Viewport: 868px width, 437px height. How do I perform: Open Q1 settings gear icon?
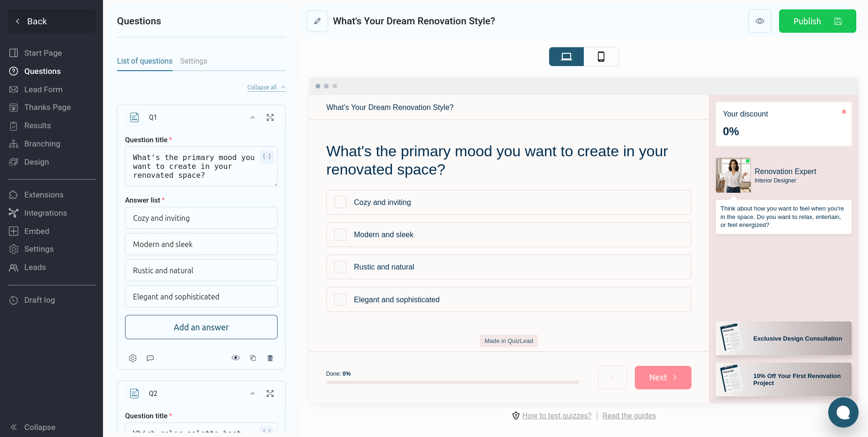(x=133, y=358)
